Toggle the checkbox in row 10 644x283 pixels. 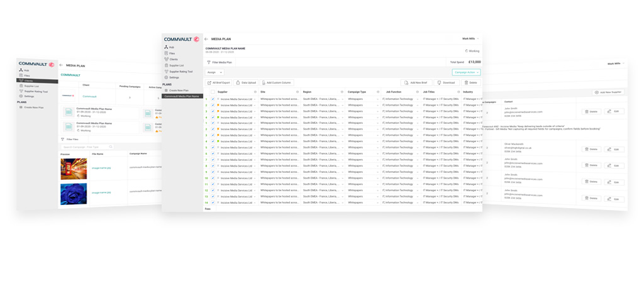click(x=213, y=178)
